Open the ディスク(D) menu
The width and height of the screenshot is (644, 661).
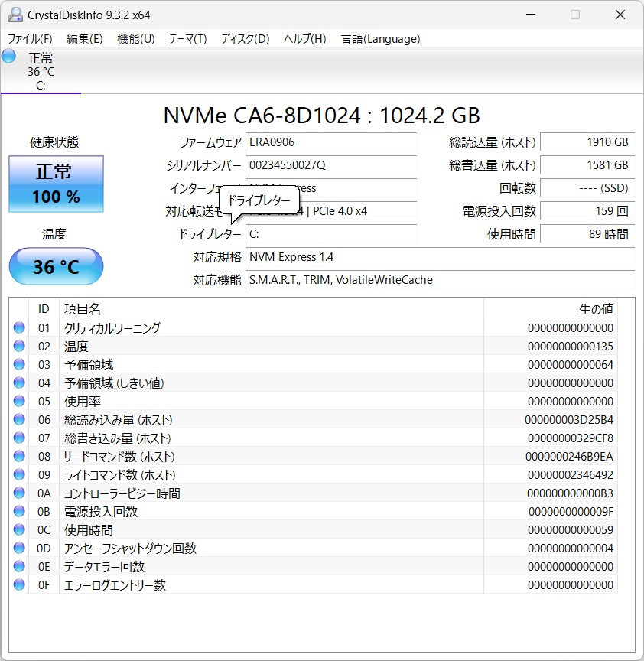[245, 39]
